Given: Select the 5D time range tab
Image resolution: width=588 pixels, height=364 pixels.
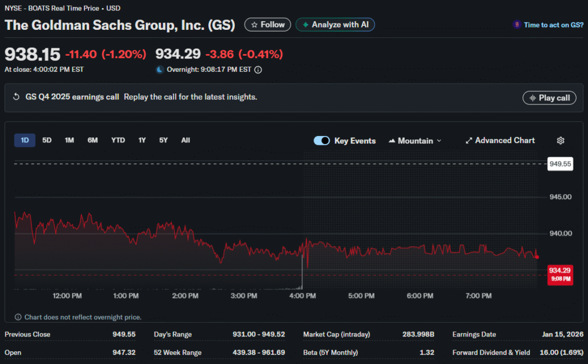Looking at the screenshot, I should [x=47, y=140].
